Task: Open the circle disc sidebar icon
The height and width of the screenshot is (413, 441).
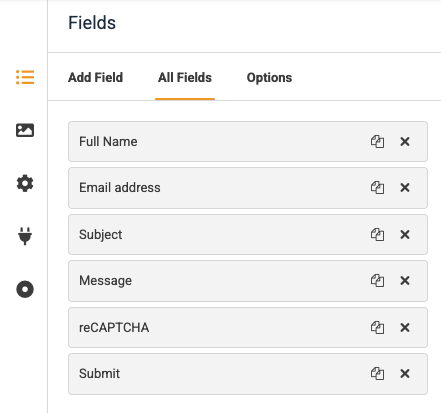Action: (x=25, y=289)
